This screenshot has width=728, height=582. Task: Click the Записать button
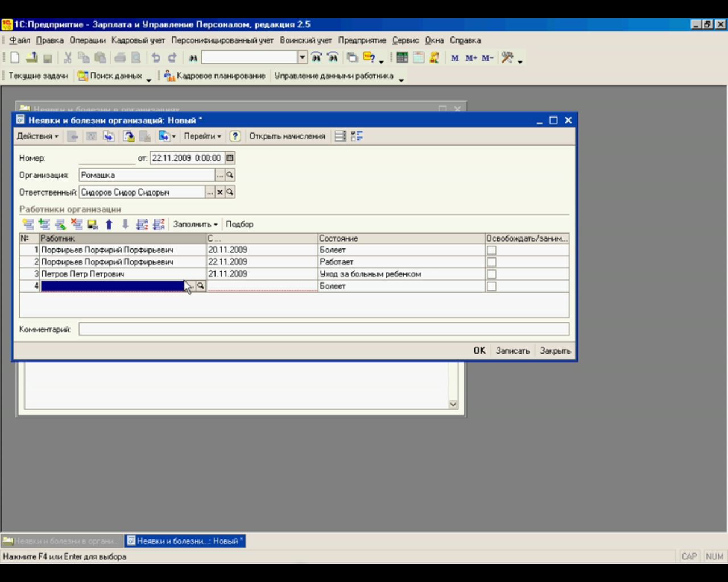pyautogui.click(x=512, y=351)
